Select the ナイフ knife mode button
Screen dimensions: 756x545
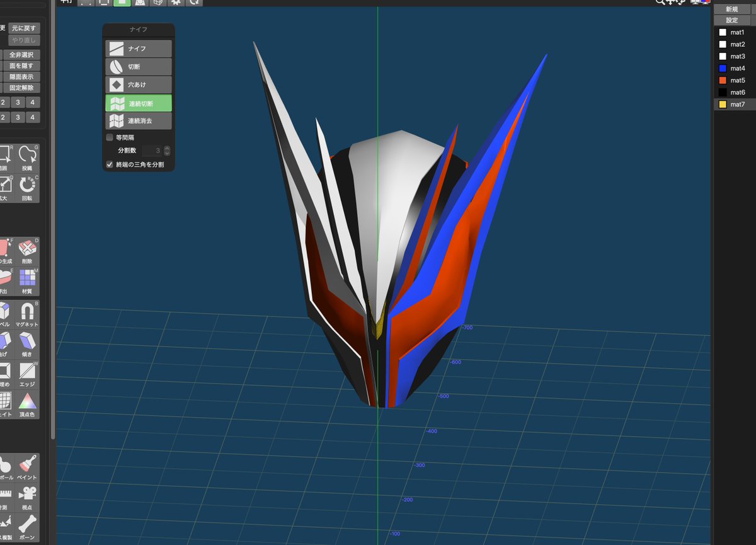[139, 49]
